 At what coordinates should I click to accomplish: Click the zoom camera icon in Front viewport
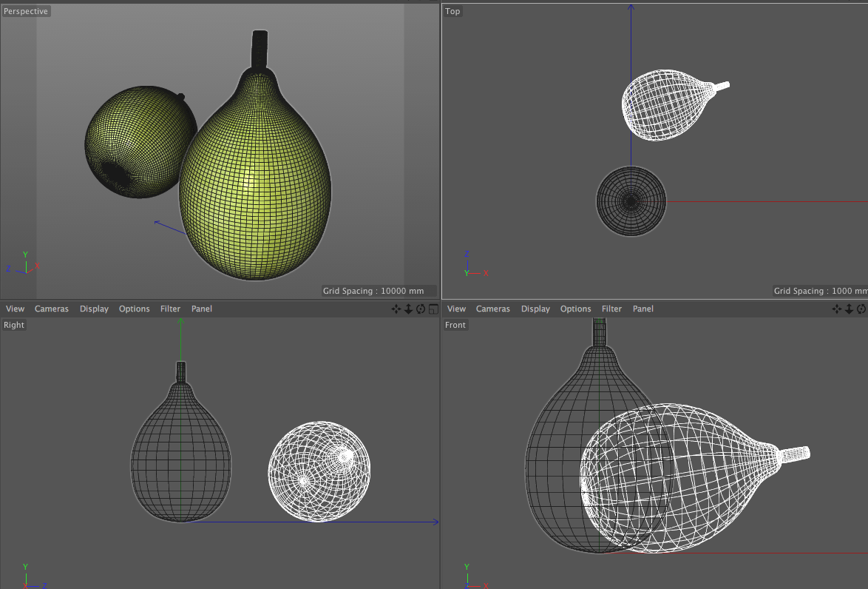pos(850,309)
